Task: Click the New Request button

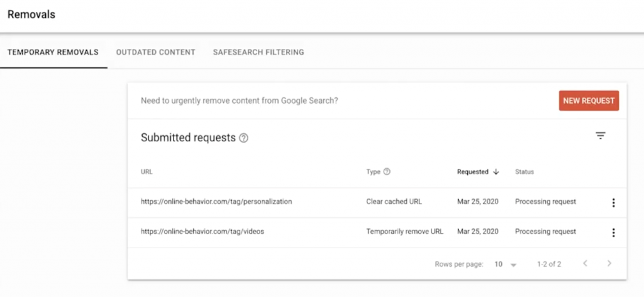Action: tap(588, 100)
